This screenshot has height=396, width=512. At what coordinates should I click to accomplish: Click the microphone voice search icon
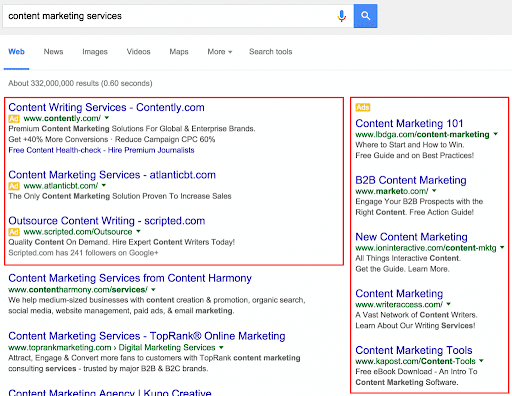341,16
